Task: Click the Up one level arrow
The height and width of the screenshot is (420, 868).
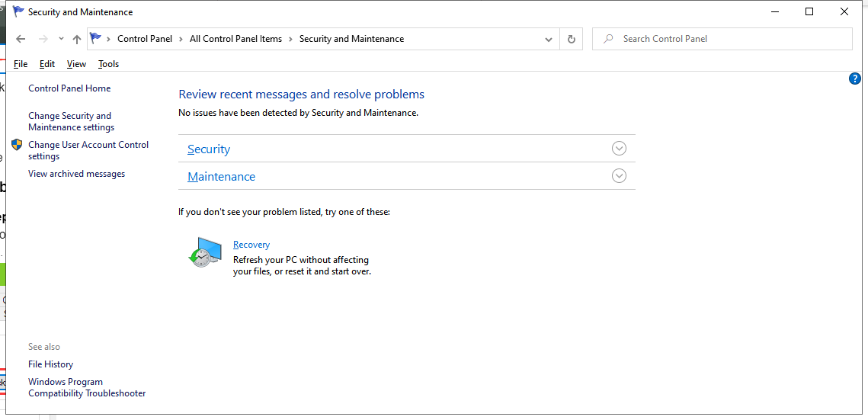Action: [77, 39]
